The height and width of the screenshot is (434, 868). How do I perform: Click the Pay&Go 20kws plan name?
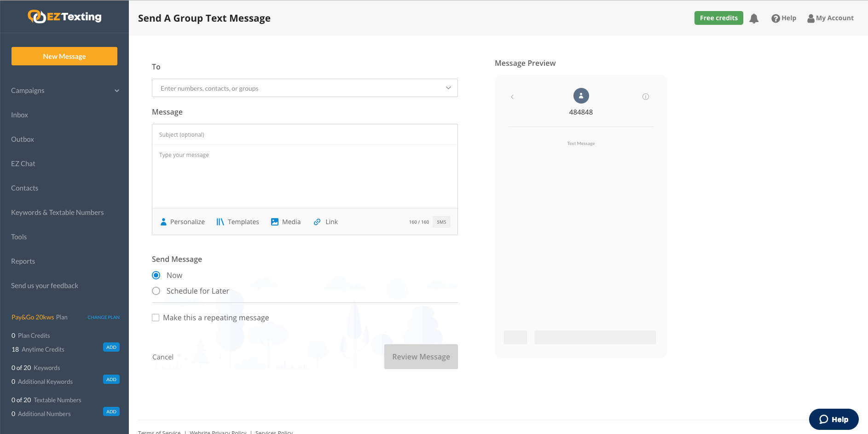click(x=33, y=317)
